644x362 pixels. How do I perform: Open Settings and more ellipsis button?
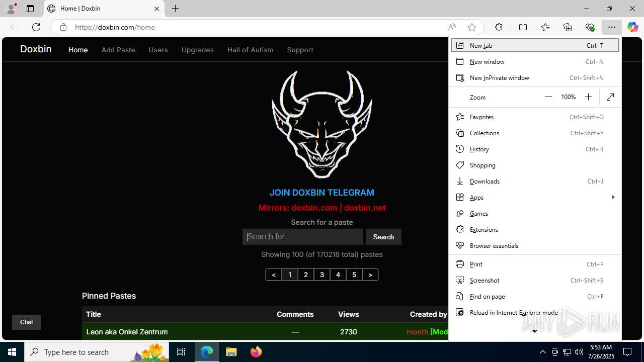click(x=611, y=27)
